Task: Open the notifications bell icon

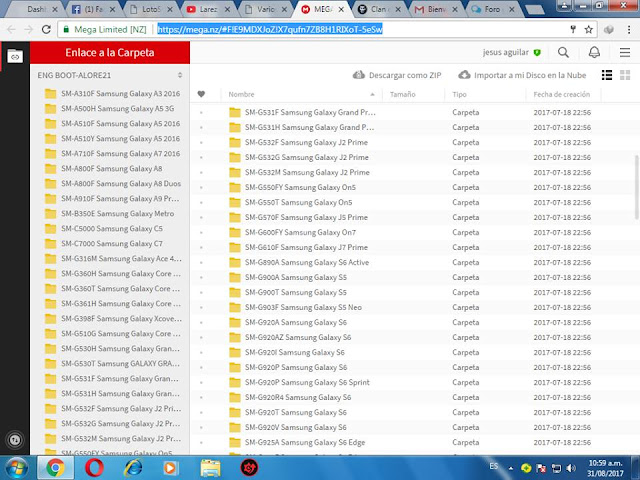Action: coord(594,52)
